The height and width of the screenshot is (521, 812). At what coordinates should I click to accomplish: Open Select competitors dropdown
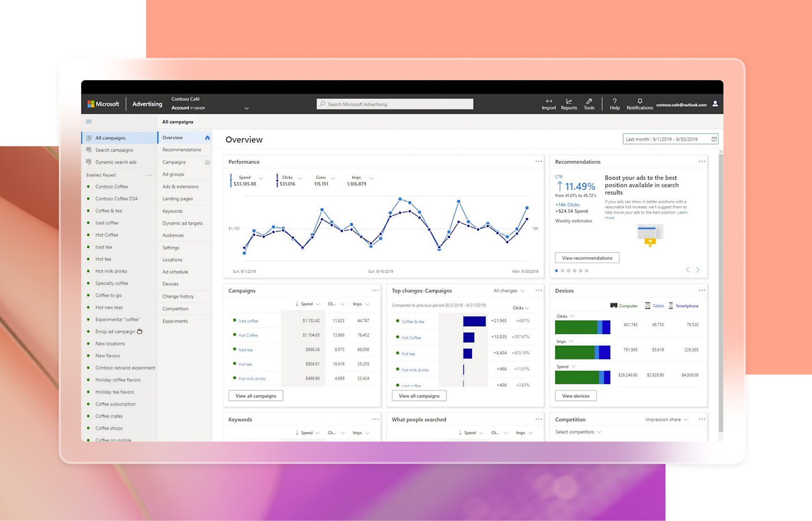(x=578, y=432)
